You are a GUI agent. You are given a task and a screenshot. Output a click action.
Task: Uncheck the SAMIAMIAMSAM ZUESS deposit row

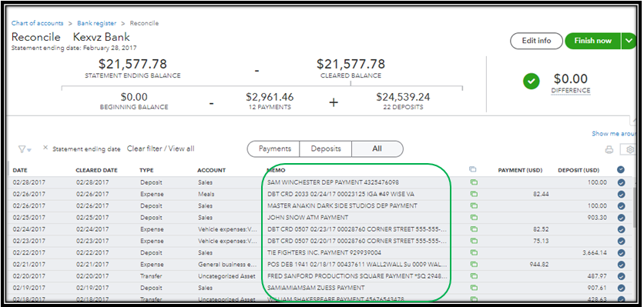coord(621,288)
